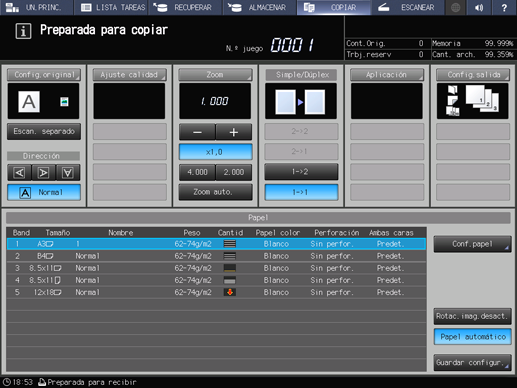Set zoom preset 2.000
Image resolution: width=517 pixels, height=388 pixels.
point(234,172)
